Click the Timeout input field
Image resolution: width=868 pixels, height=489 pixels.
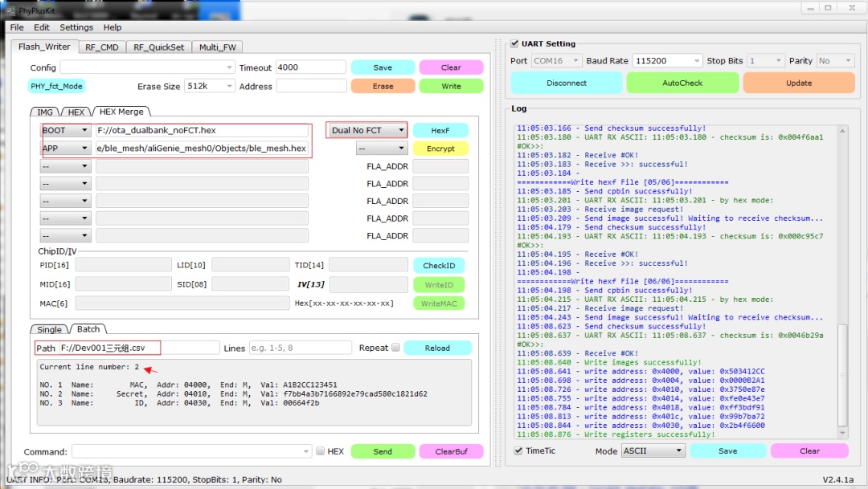click(x=310, y=67)
